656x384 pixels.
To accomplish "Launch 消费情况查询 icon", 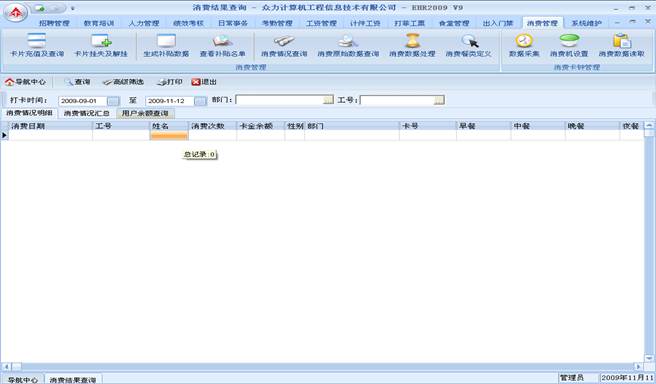I will coord(284,41).
